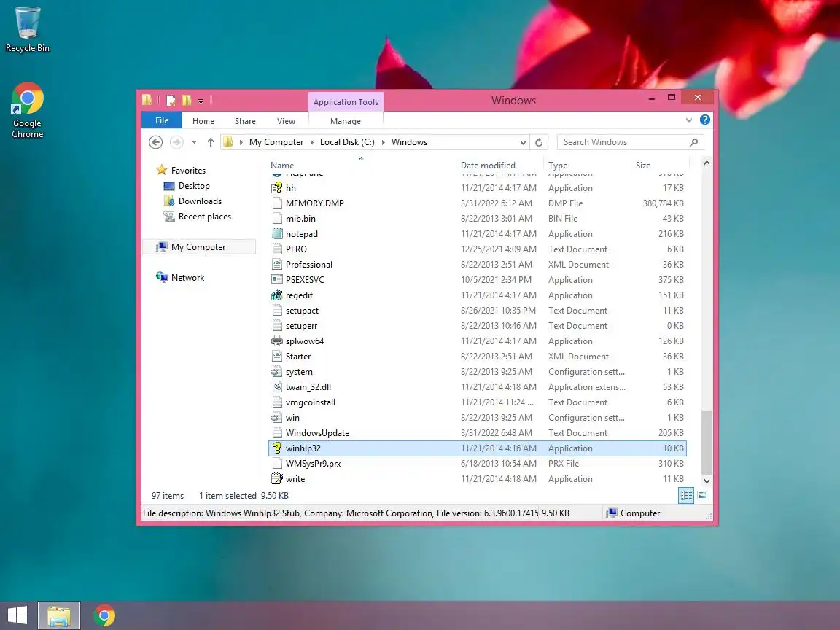Open Customize Quick Access Toolbar dropdown
The height and width of the screenshot is (630, 840).
pyautogui.click(x=201, y=101)
